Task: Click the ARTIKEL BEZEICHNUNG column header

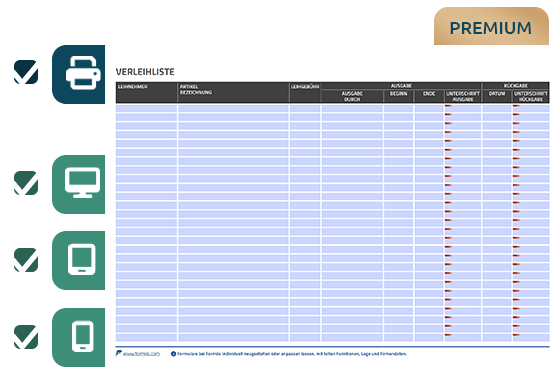Action: click(233, 92)
